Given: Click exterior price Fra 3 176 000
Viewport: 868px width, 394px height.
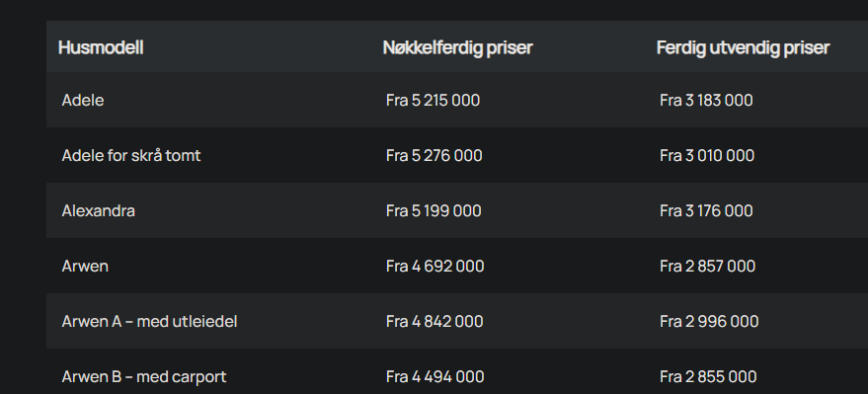Looking at the screenshot, I should [x=706, y=211].
